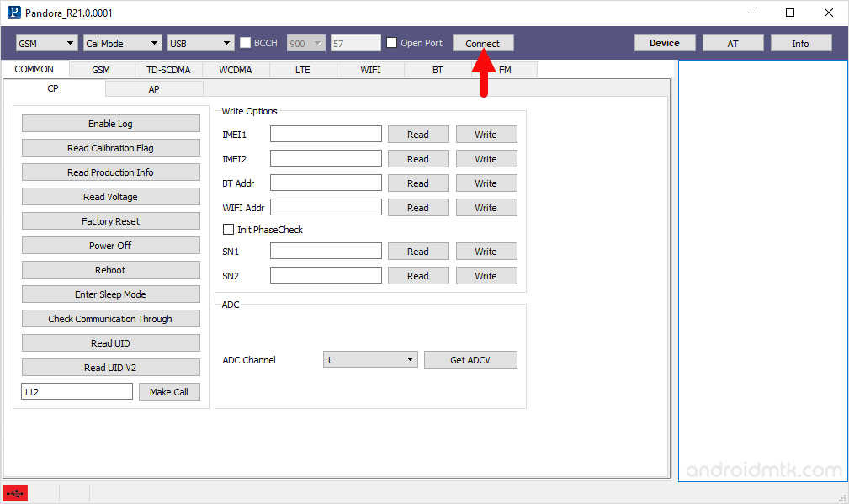This screenshot has width=849, height=504.
Task: Click inside the SN1 input field
Action: click(326, 251)
